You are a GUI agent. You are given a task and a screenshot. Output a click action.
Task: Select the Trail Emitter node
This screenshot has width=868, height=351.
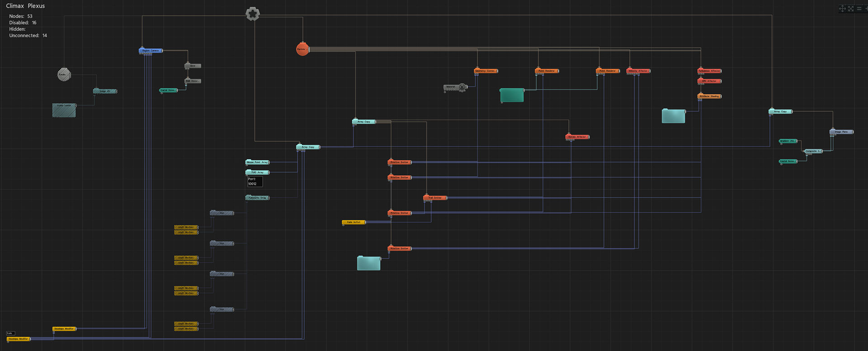435,198
